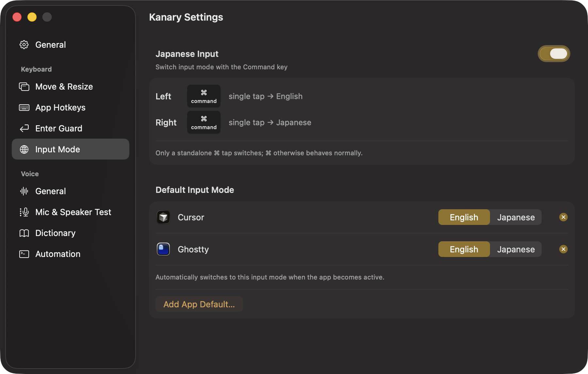Select English for Cursor app

(x=464, y=217)
